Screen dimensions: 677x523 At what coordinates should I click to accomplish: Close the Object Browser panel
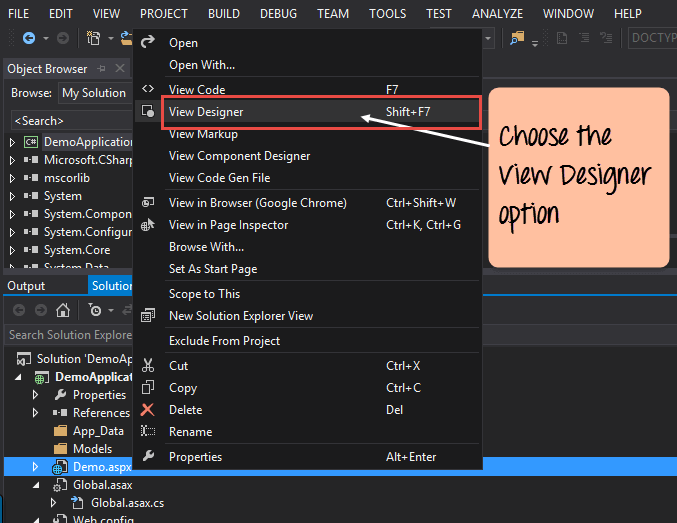(x=120, y=69)
